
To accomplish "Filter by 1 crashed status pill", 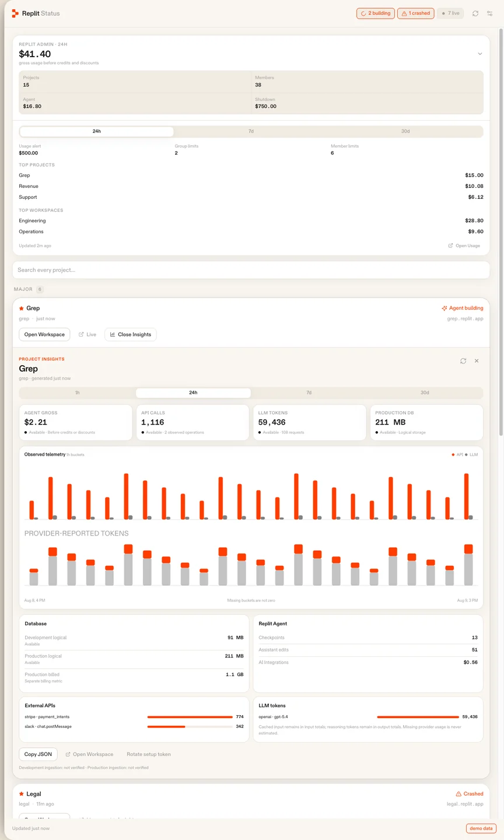I will coord(415,13).
